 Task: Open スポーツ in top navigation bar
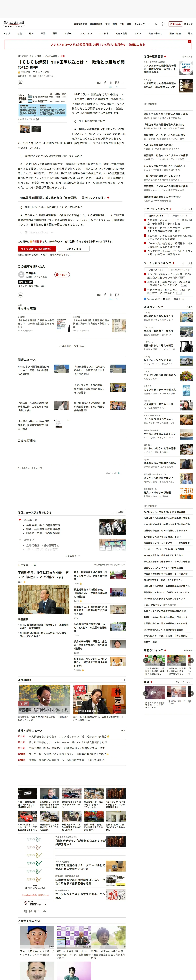click(x=69, y=33)
